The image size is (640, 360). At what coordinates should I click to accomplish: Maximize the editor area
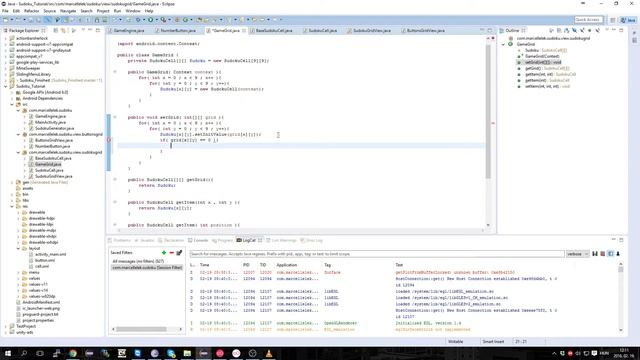coord(489,31)
